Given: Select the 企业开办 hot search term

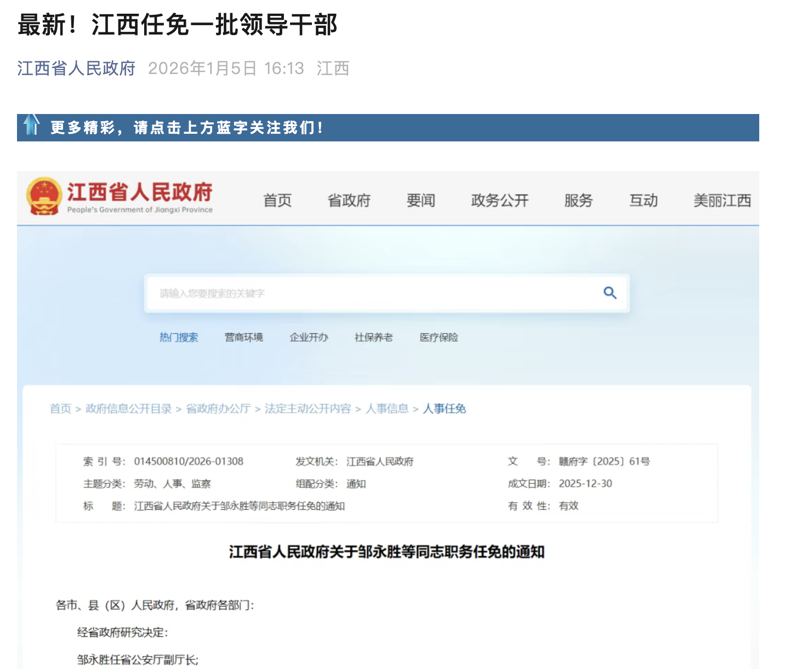Looking at the screenshot, I should click(309, 338).
